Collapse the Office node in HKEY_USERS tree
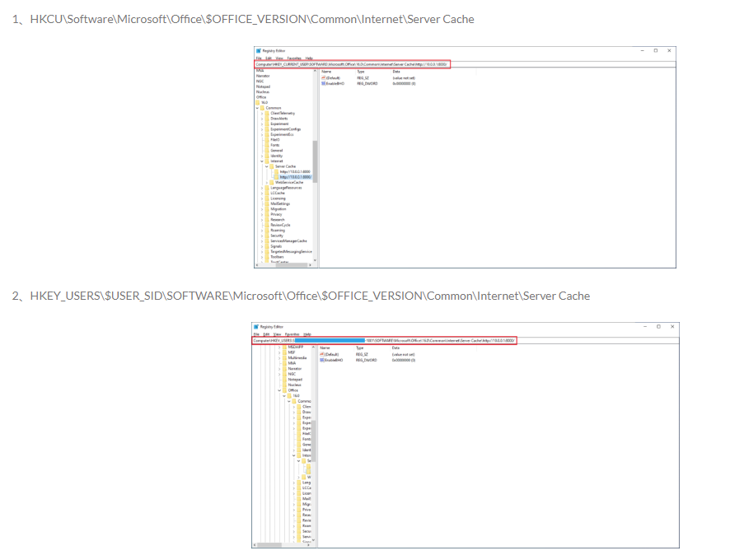 tap(280, 390)
